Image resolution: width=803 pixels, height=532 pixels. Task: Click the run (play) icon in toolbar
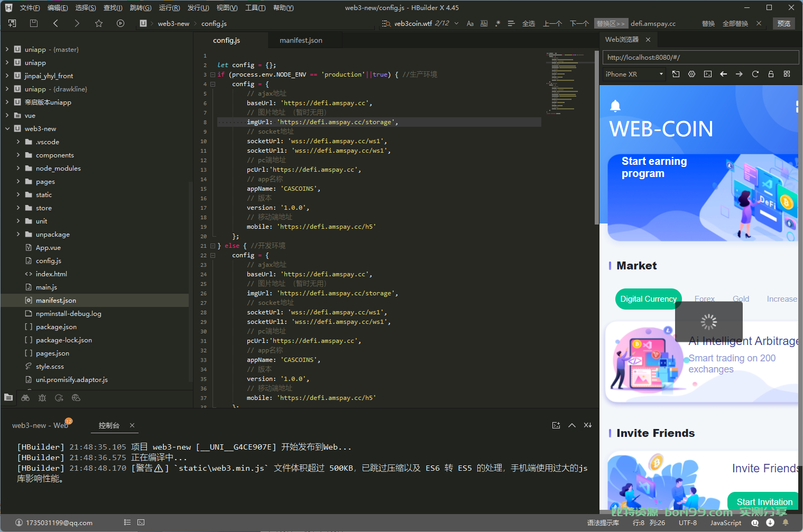coord(121,23)
